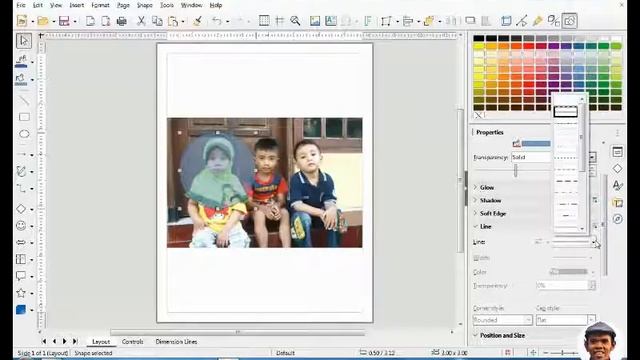
Task: Open the sidebar Gallery deck icon
Action: [x=618, y=202]
